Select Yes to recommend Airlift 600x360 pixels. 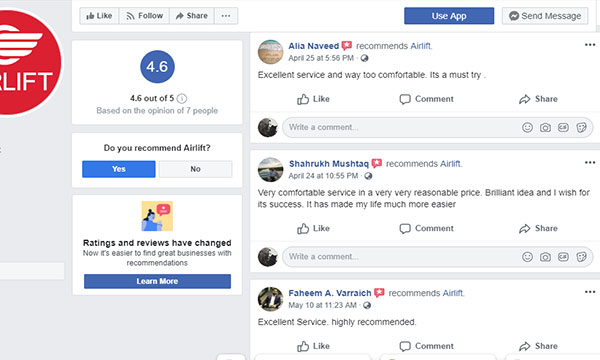click(x=119, y=169)
